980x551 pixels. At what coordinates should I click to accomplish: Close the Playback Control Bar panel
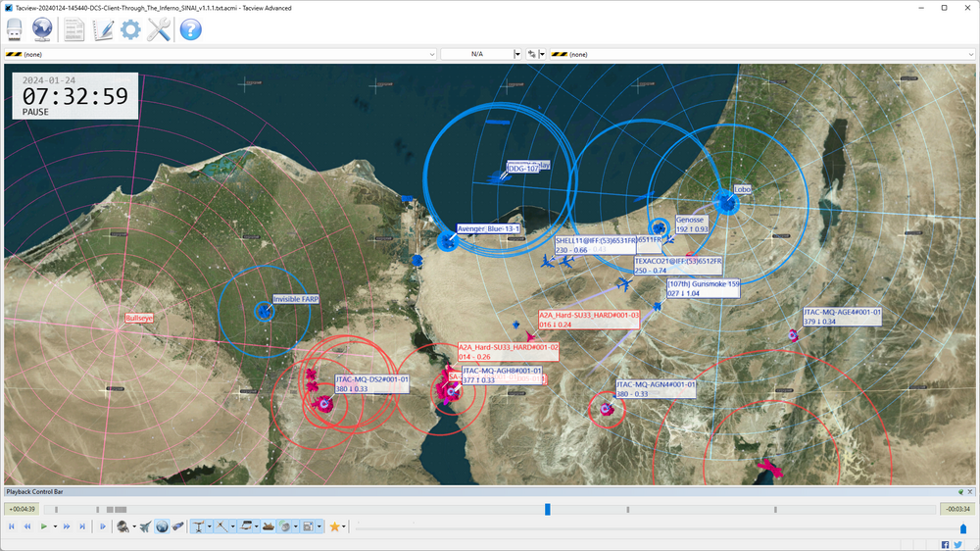(970, 491)
